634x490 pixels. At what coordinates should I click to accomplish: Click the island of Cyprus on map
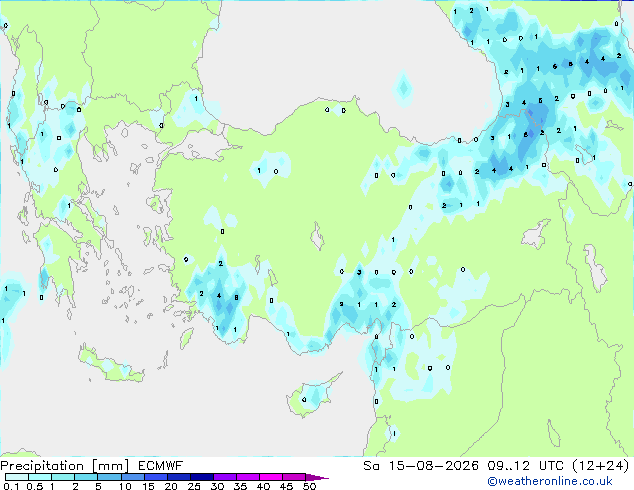312,395
